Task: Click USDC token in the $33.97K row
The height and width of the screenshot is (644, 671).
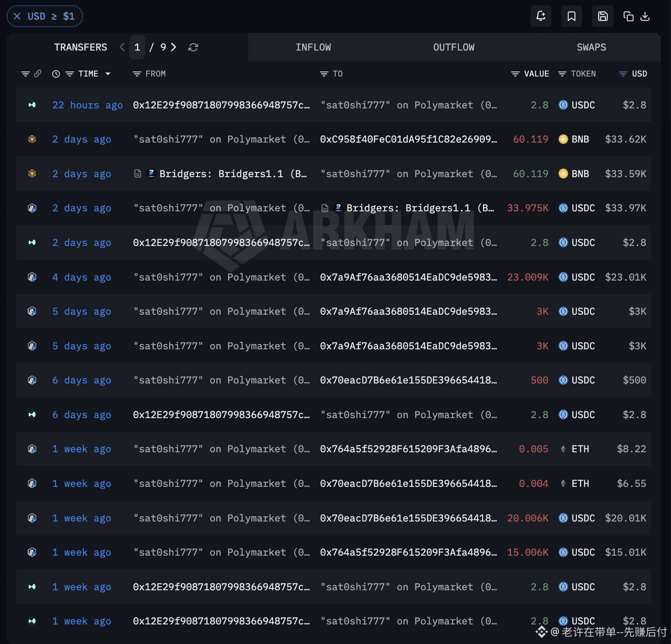Action: [577, 208]
